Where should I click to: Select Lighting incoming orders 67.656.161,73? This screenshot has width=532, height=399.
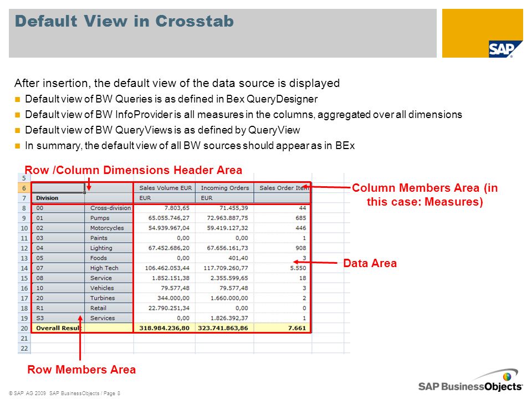click(224, 248)
